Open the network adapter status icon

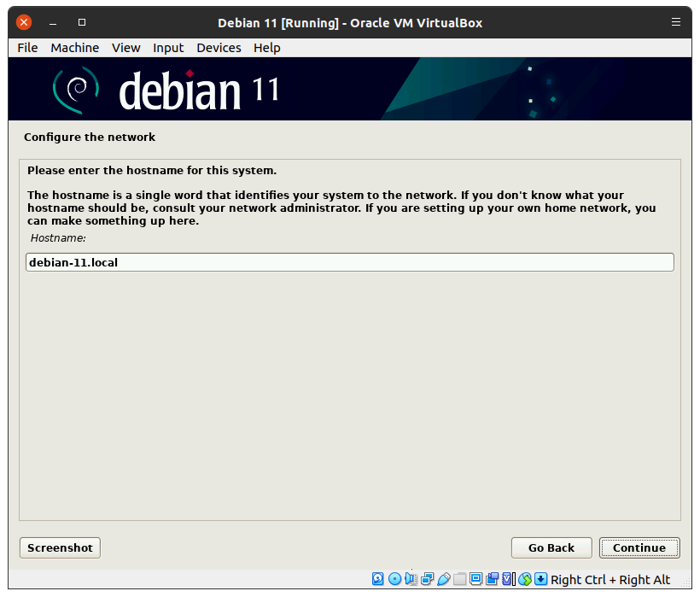coord(427,580)
